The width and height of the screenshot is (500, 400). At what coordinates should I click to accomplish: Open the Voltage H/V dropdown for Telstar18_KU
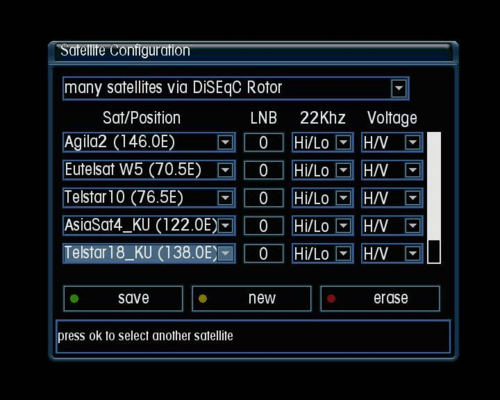[392, 254]
